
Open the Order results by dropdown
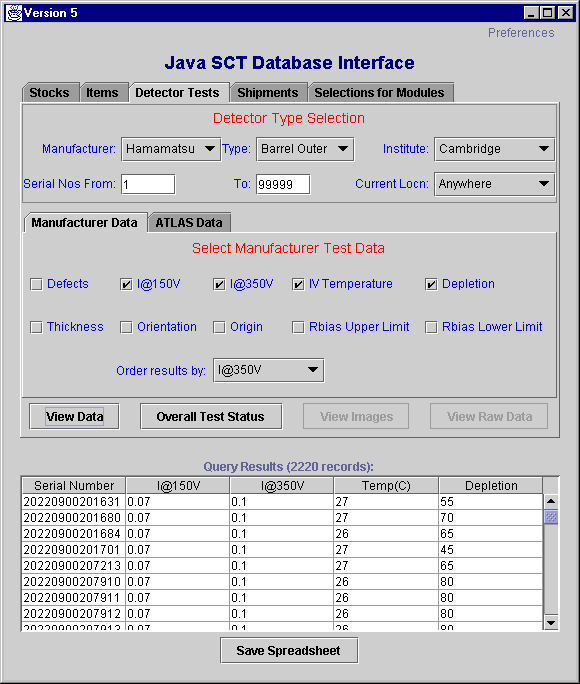click(268, 370)
